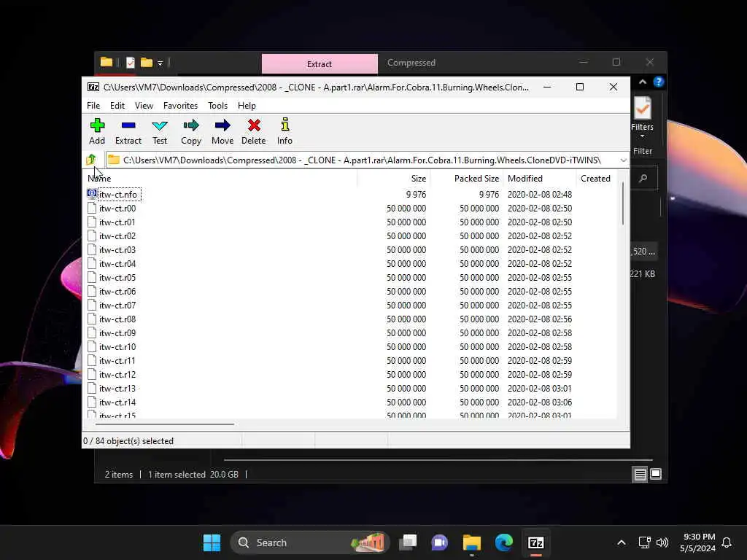747x560 pixels.
Task: Collapse the File Explorer ribbon chevron
Action: (x=643, y=82)
